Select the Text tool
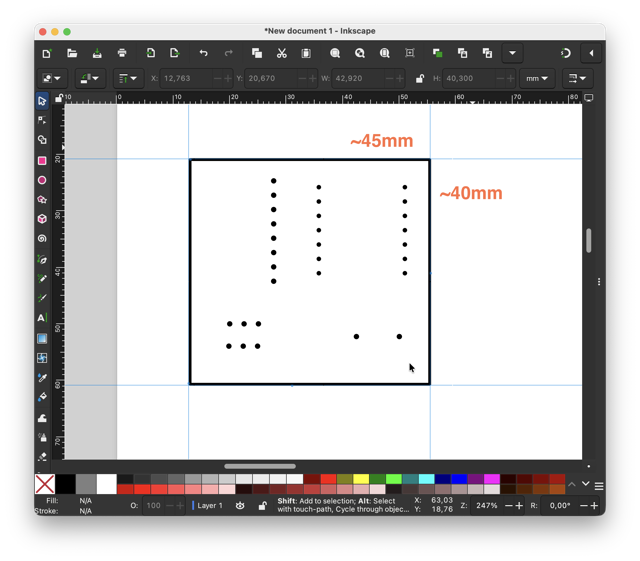Viewport: 640px width, 561px height. [x=42, y=318]
